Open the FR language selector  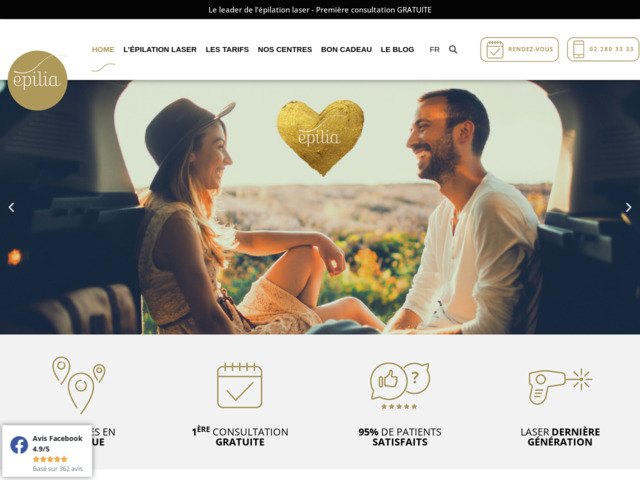(x=434, y=49)
